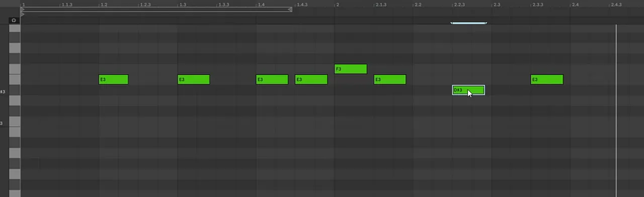
Task: Click the loop brace bar in ruler
Action: 156,9
